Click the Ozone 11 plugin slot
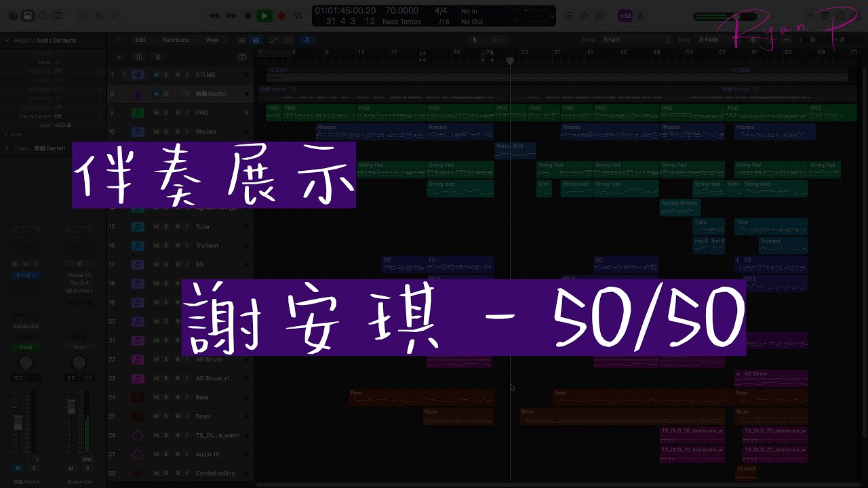 (79, 275)
